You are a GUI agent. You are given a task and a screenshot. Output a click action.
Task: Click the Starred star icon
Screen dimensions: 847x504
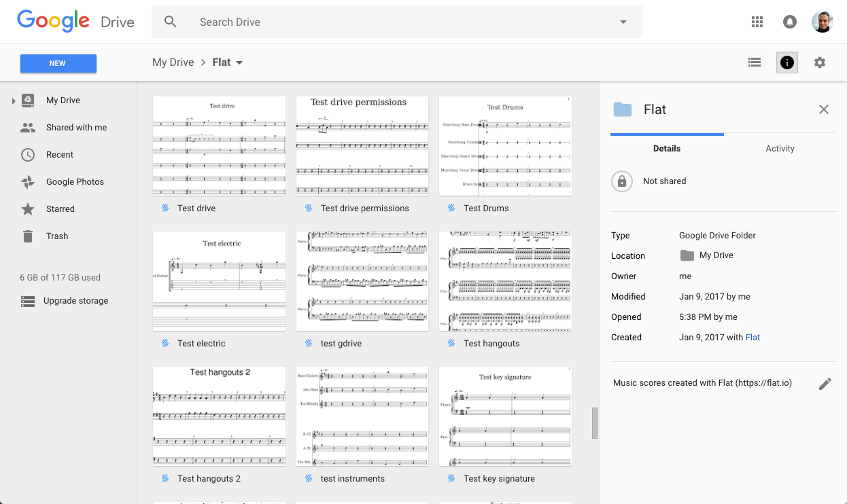(x=28, y=209)
